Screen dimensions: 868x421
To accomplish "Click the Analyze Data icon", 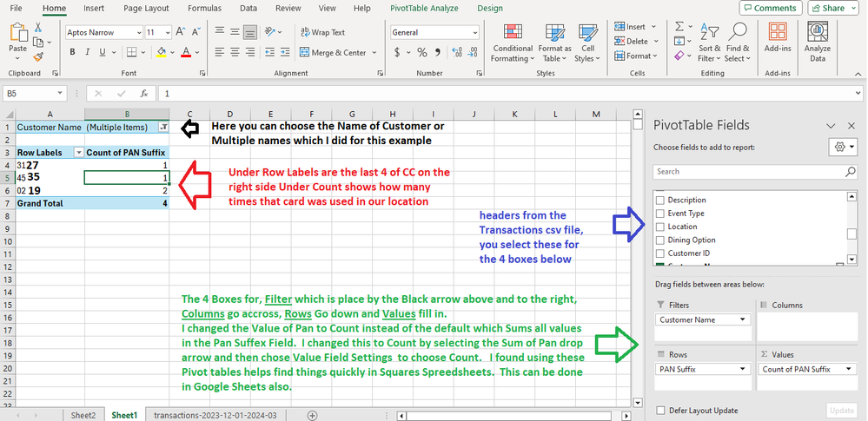I will click(x=818, y=42).
